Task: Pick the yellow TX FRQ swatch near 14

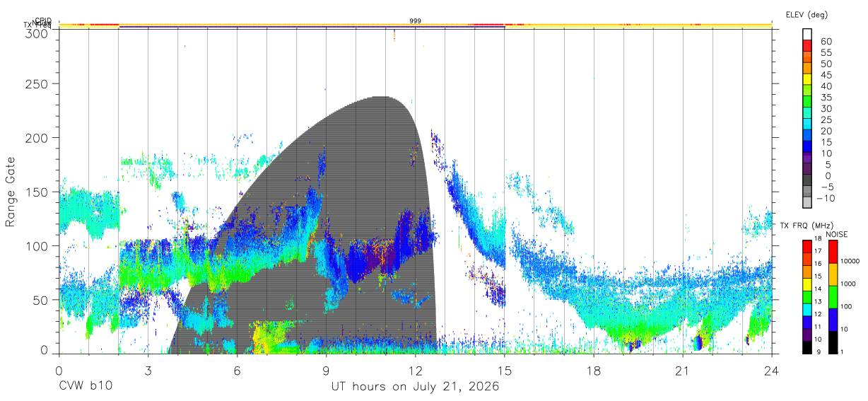Action: 807,284
